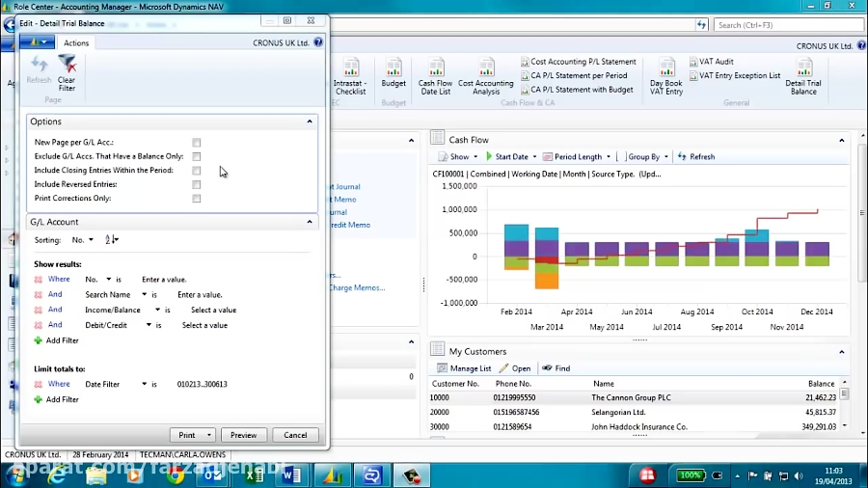Open Day Book VAT Entry report

tap(666, 77)
